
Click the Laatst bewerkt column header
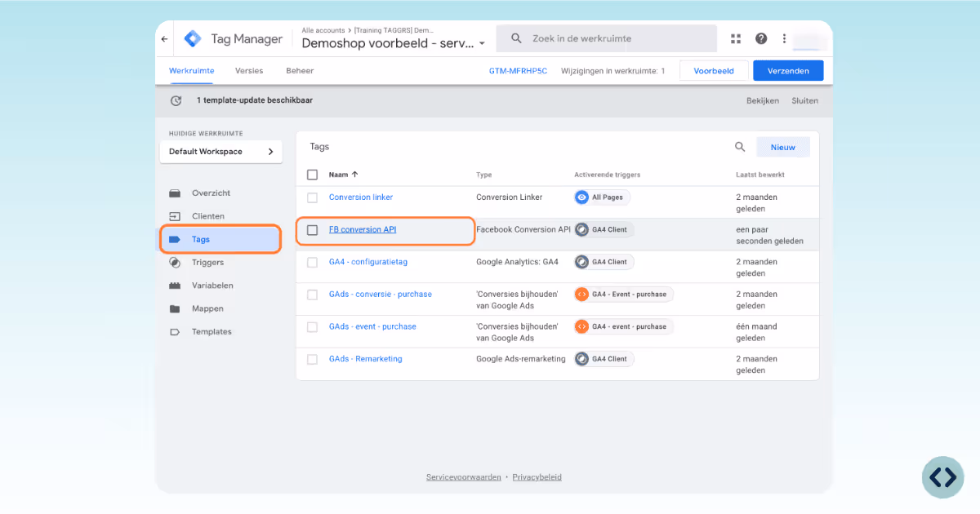tap(760, 175)
